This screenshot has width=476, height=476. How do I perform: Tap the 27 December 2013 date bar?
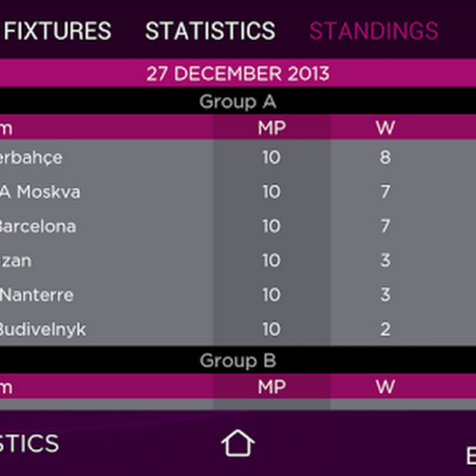tap(237, 74)
